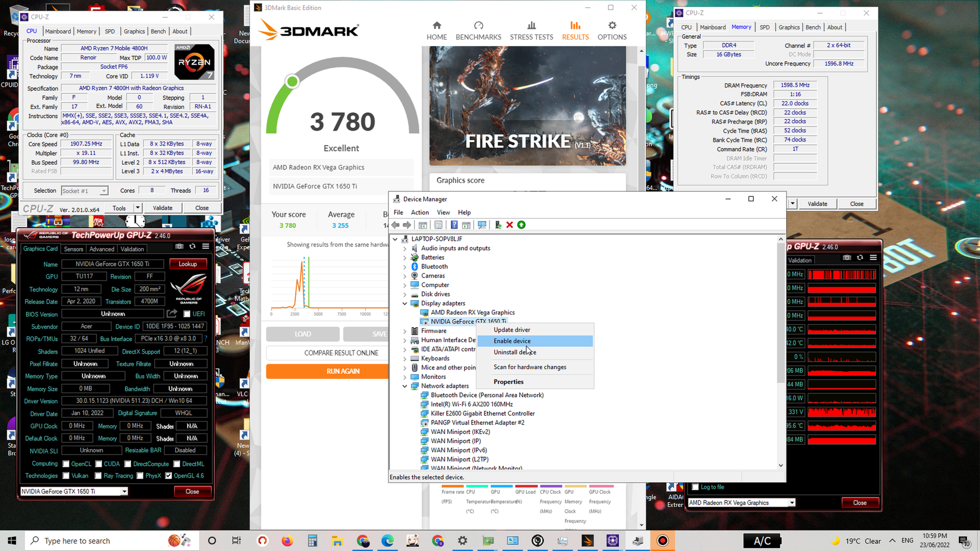The width and height of the screenshot is (980, 551).
Task: Click GPU-Z refresh icon
Action: pyautogui.click(x=192, y=246)
